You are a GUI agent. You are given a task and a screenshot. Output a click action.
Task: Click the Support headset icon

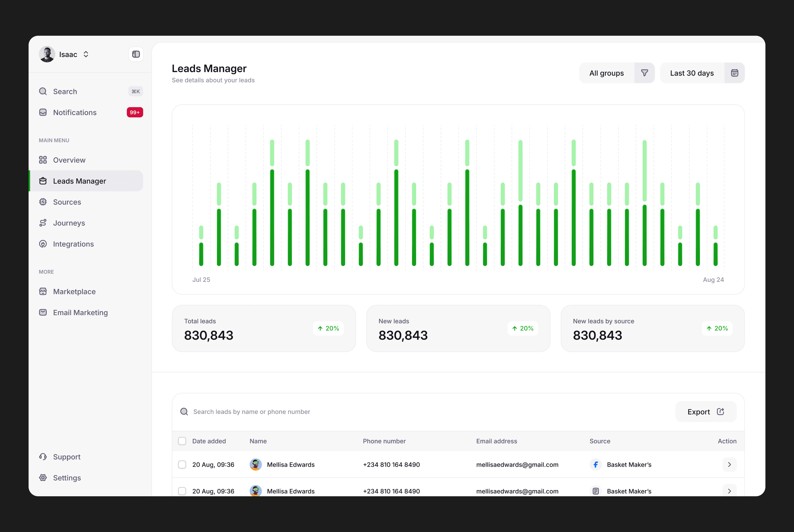tap(43, 457)
